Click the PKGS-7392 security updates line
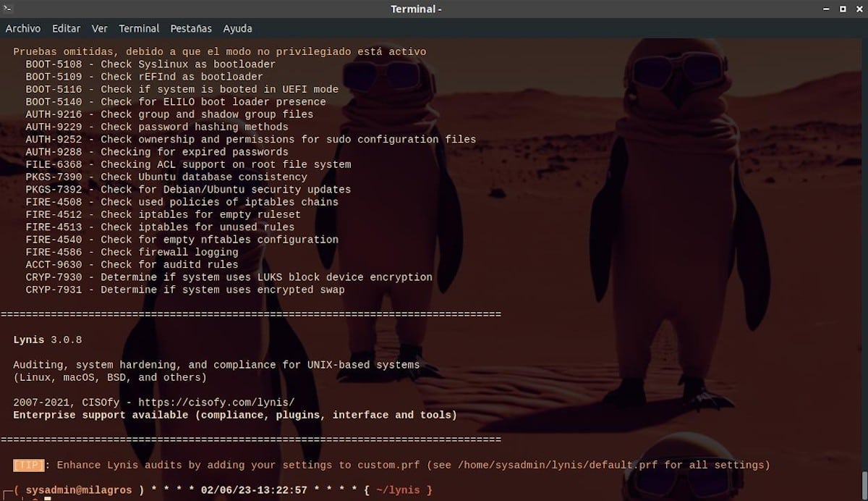The image size is (868, 501). pos(188,190)
